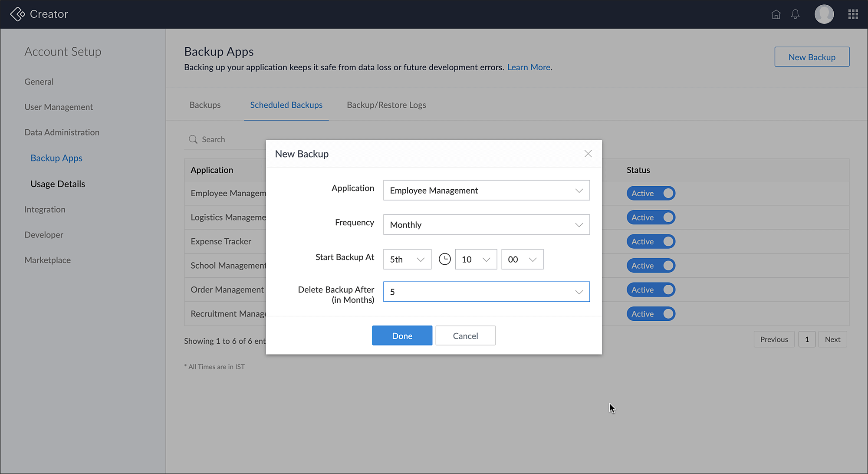Viewport: 868px width, 474px height.
Task: Go to home via house icon
Action: point(776,14)
